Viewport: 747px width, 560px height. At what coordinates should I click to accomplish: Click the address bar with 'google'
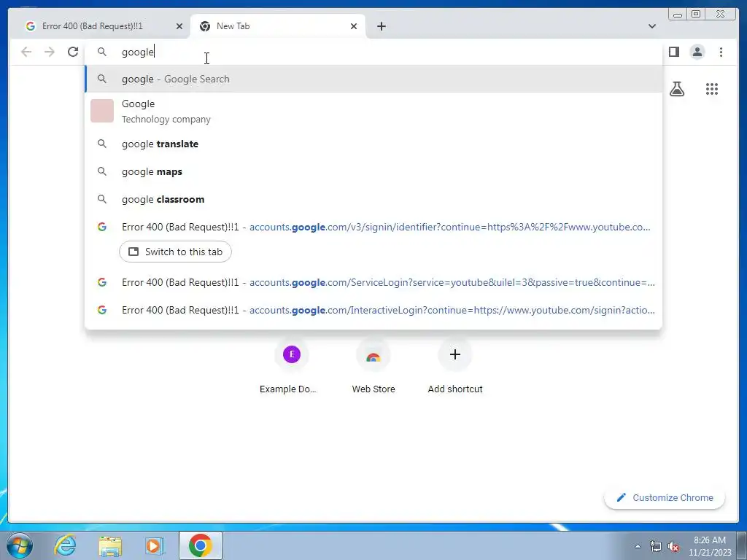point(373,52)
